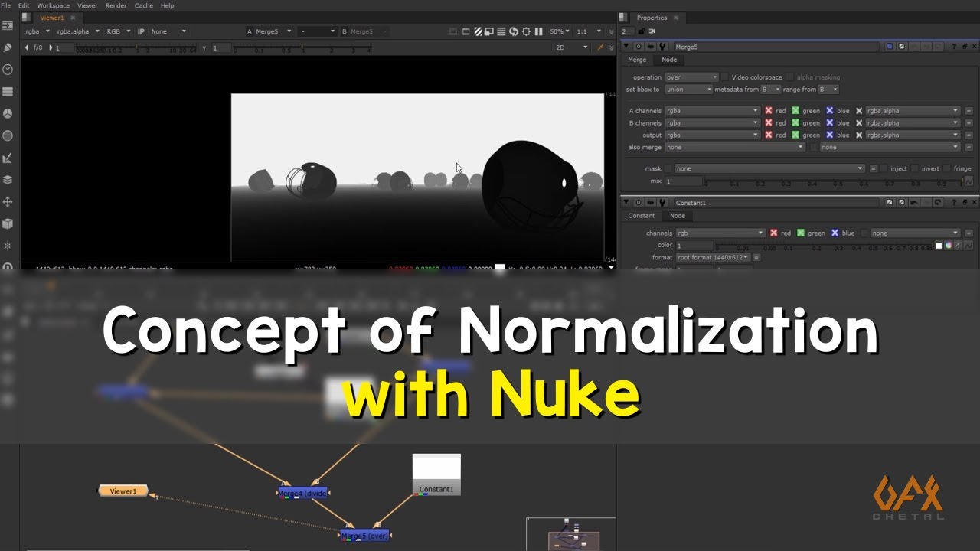The width and height of the screenshot is (980, 551).
Task: Toggle green for B channels
Action: (795, 123)
